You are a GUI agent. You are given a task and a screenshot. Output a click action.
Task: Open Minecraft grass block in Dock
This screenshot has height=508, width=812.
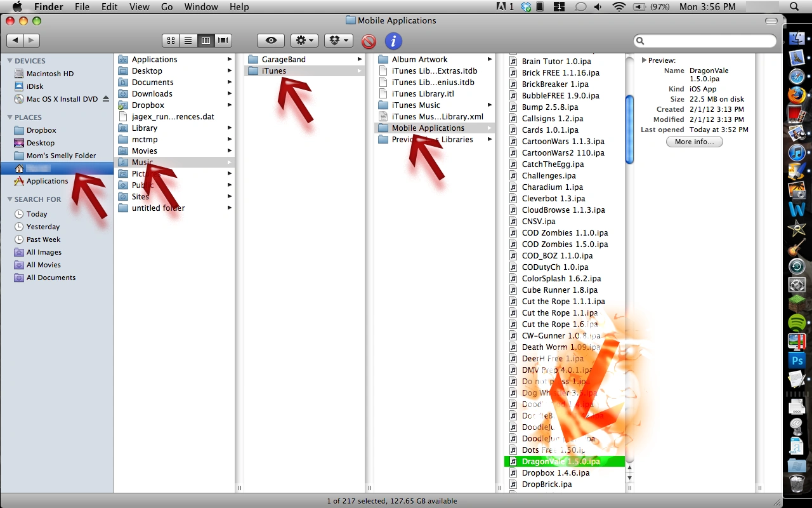[x=797, y=303]
